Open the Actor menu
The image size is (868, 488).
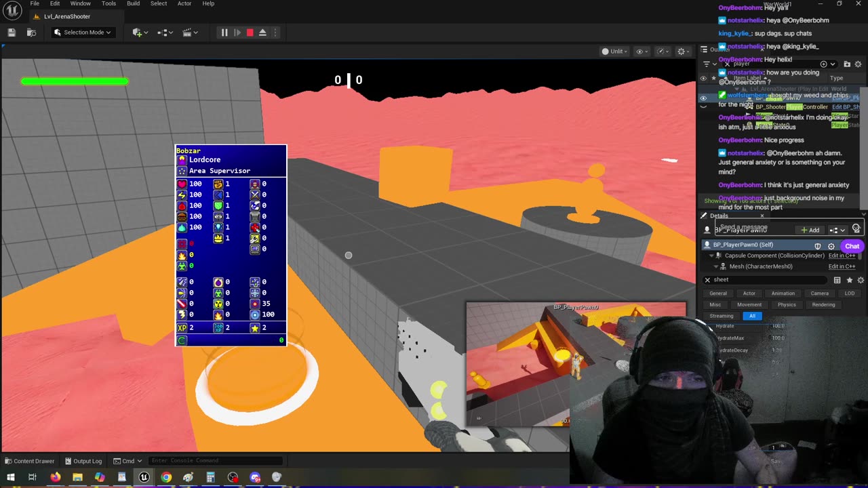(184, 3)
